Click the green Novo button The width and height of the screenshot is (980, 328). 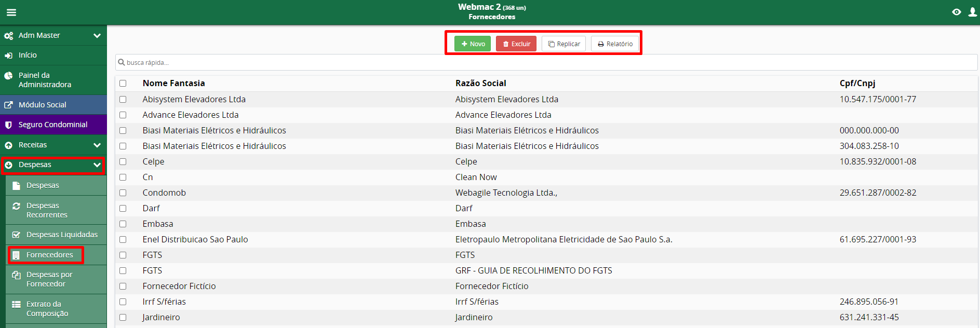pyautogui.click(x=473, y=44)
